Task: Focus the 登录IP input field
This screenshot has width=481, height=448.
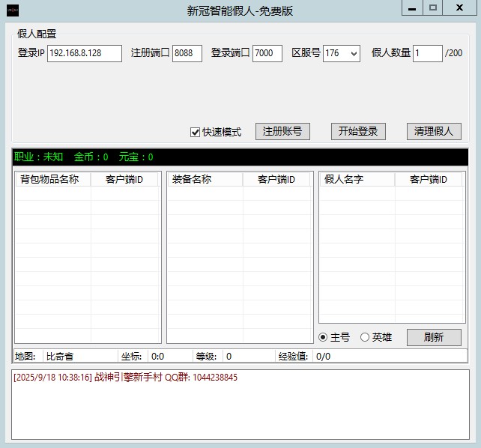Action: (84, 53)
